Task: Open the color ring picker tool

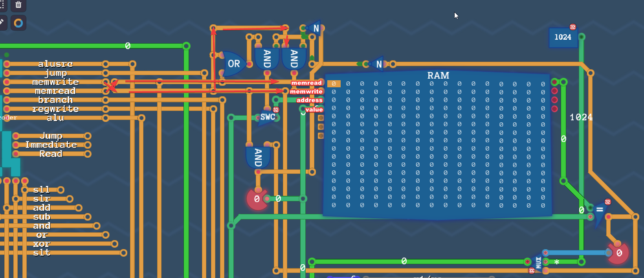Action: coord(18,23)
